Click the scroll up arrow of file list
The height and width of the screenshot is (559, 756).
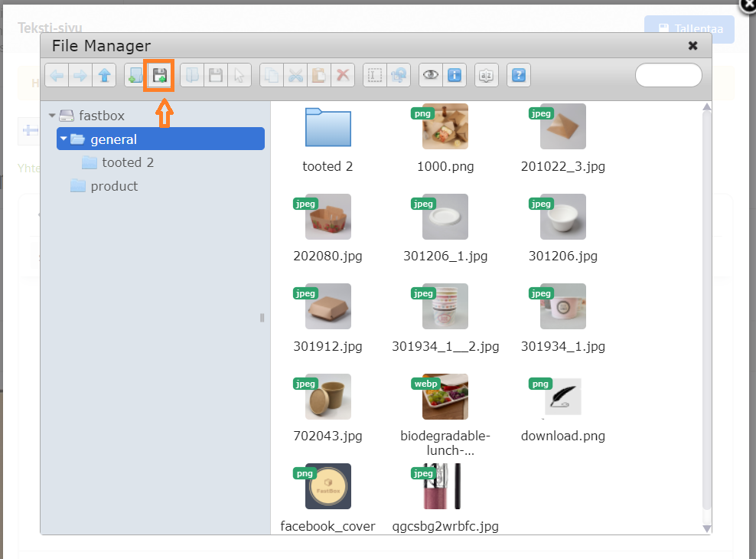706,106
